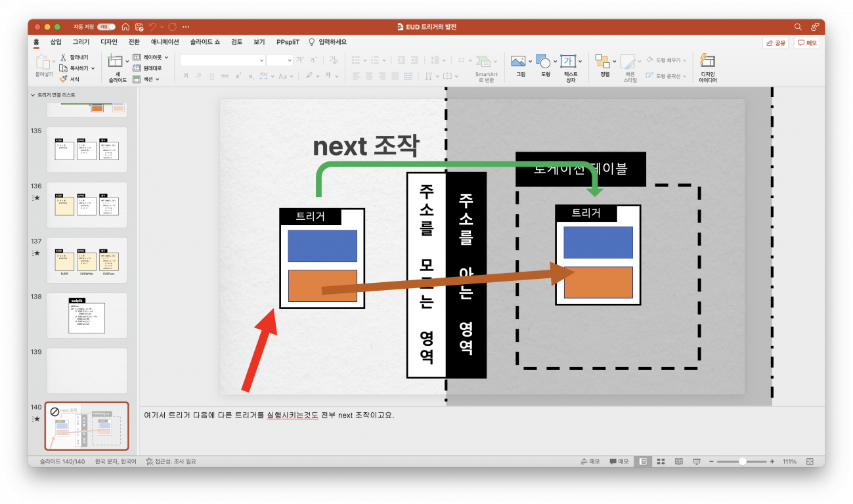
Task: Click the 111% zoom level
Action: tap(790, 461)
